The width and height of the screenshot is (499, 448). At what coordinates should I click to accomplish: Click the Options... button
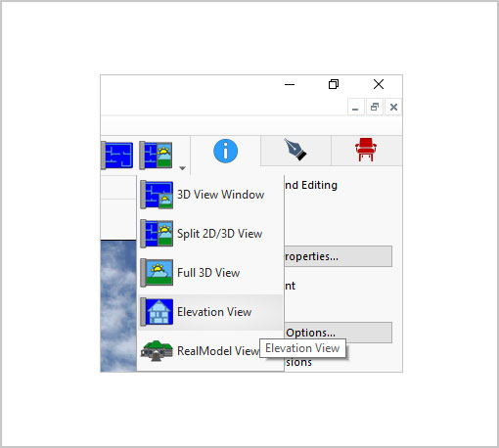tap(339, 333)
